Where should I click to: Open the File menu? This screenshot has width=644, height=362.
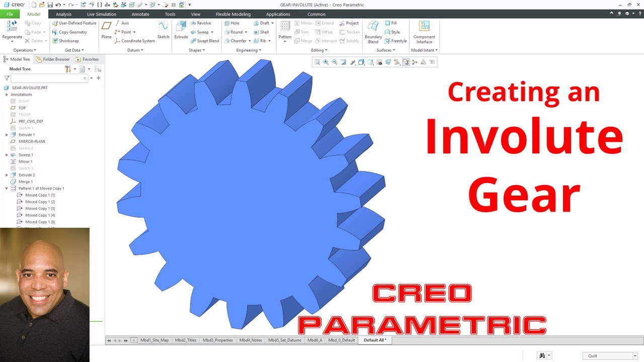tap(10, 14)
